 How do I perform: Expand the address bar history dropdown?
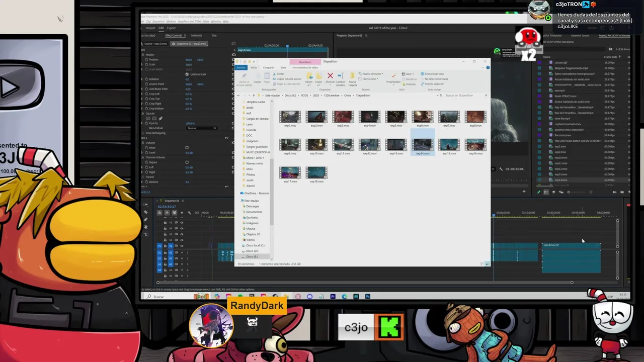click(x=437, y=95)
